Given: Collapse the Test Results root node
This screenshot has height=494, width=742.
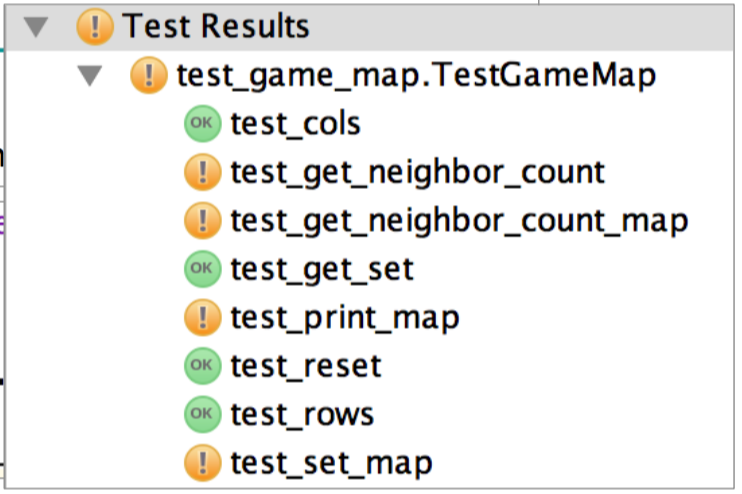Looking at the screenshot, I should [x=36, y=28].
